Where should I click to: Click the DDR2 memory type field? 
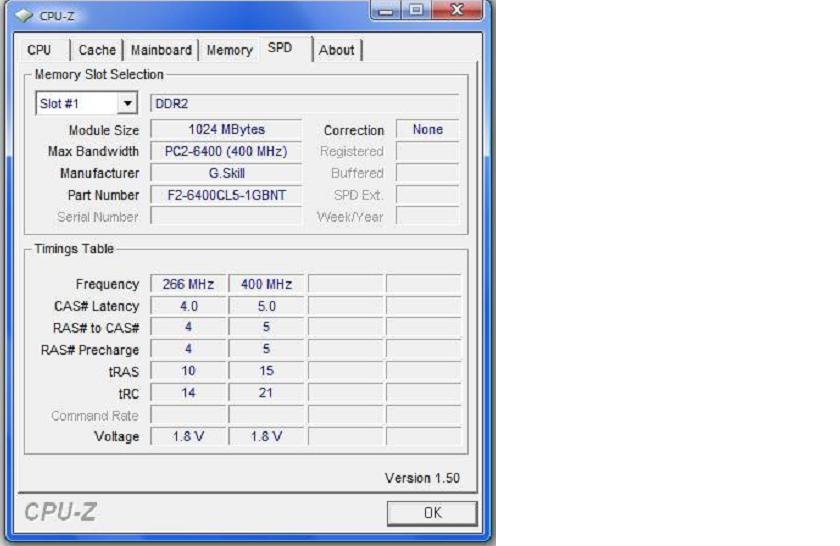coord(305,103)
